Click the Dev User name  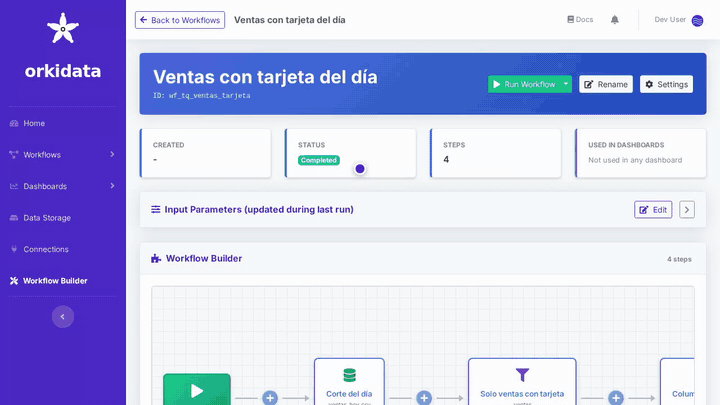click(x=670, y=20)
